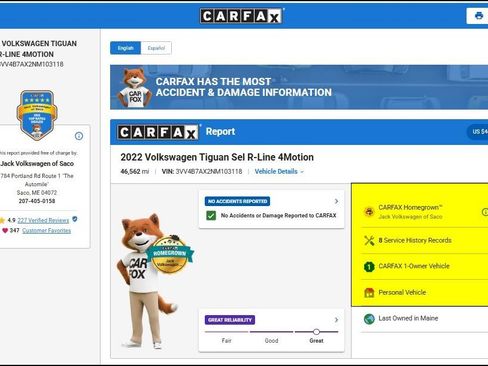Expand the Vehicle Details dropdown
Image resolution: width=488 pixels, height=366 pixels.
coord(279,171)
